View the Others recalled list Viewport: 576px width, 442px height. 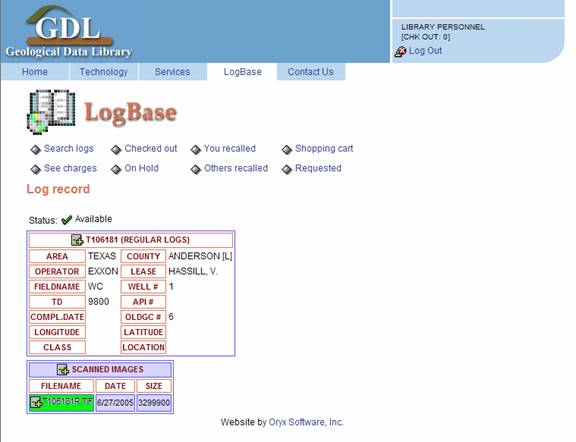pyautogui.click(x=236, y=168)
